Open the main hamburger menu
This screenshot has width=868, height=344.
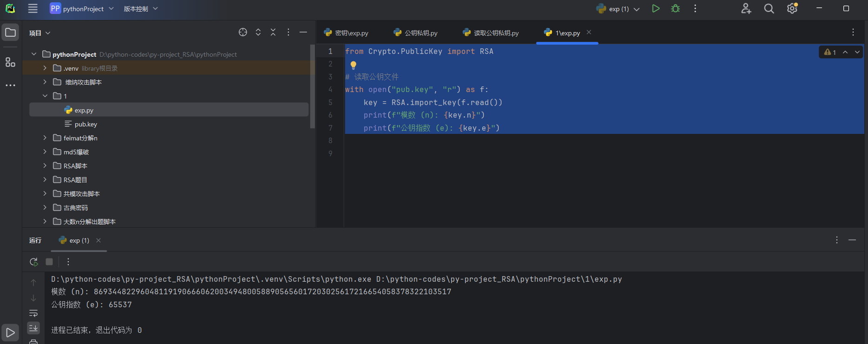point(33,8)
